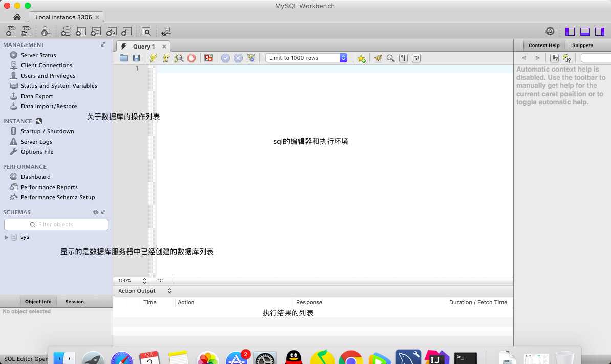Close the Query 1 tab
The width and height of the screenshot is (611, 364).
(x=164, y=47)
